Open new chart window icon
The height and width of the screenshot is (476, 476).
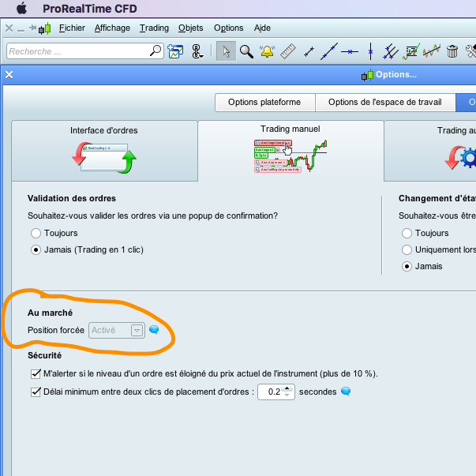coord(175,51)
